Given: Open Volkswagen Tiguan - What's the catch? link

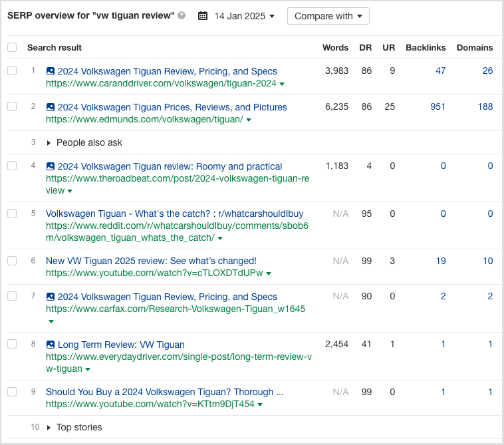Looking at the screenshot, I should (174, 214).
